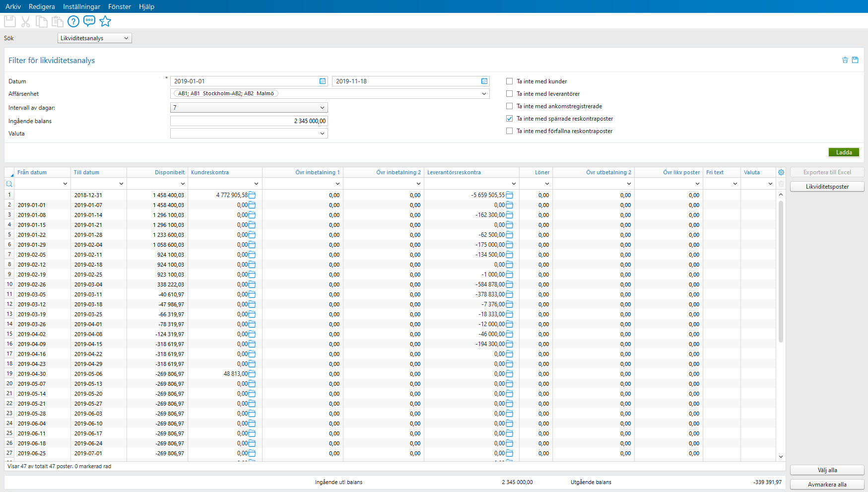This screenshot has width=868, height=492.
Task: Click inside the Ingående balans field
Action: pyautogui.click(x=248, y=121)
